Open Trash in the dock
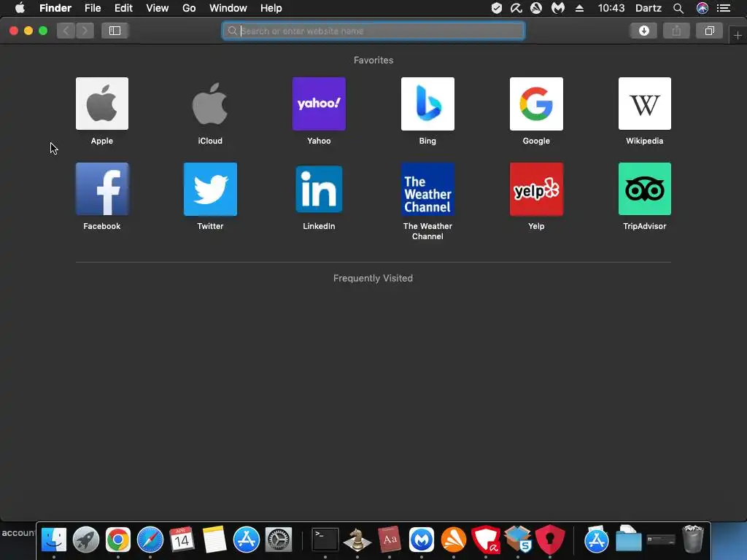The height and width of the screenshot is (560, 747). (x=693, y=539)
